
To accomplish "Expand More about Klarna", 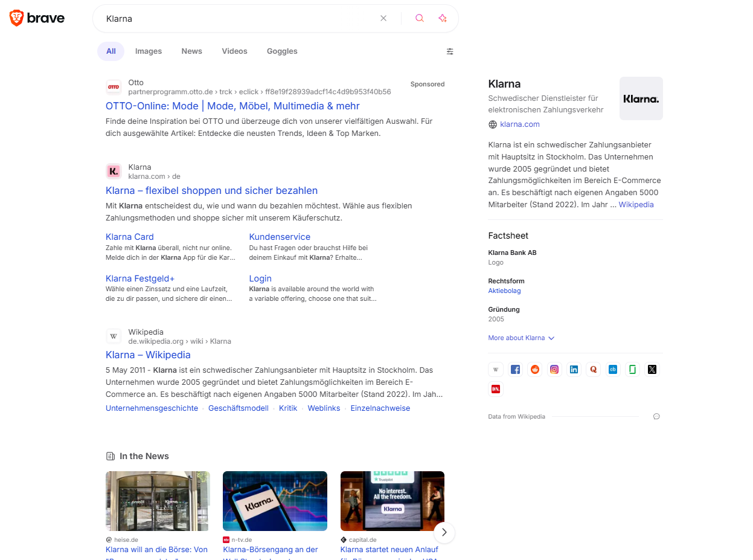I will (x=521, y=338).
